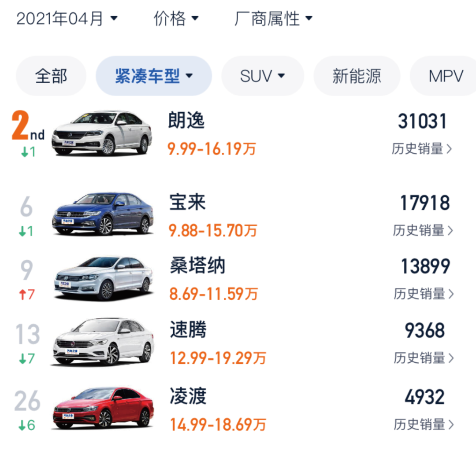
Task: Click the blue 宝来 car thumbnail
Action: tap(103, 214)
